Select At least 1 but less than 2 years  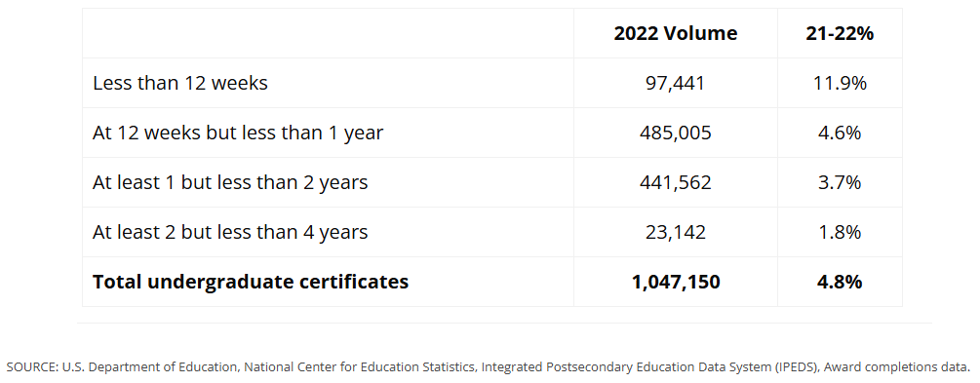click(230, 182)
